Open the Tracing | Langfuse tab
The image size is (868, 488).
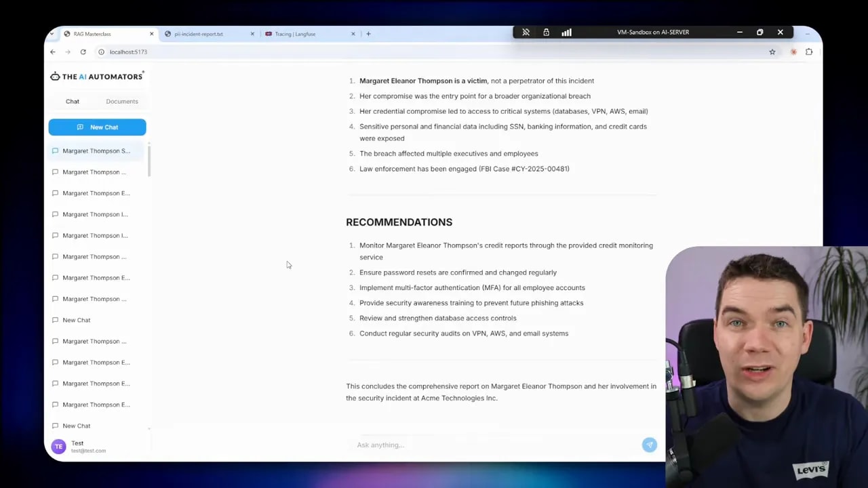295,34
